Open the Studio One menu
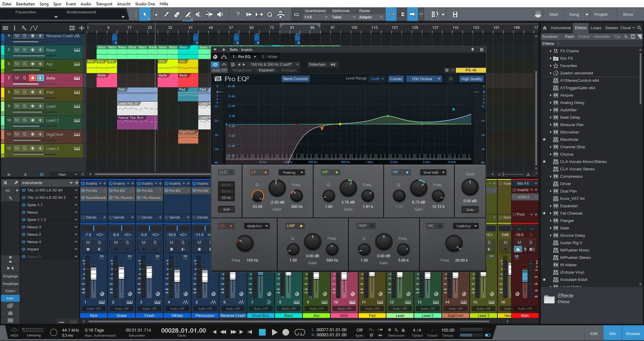 click(145, 4)
